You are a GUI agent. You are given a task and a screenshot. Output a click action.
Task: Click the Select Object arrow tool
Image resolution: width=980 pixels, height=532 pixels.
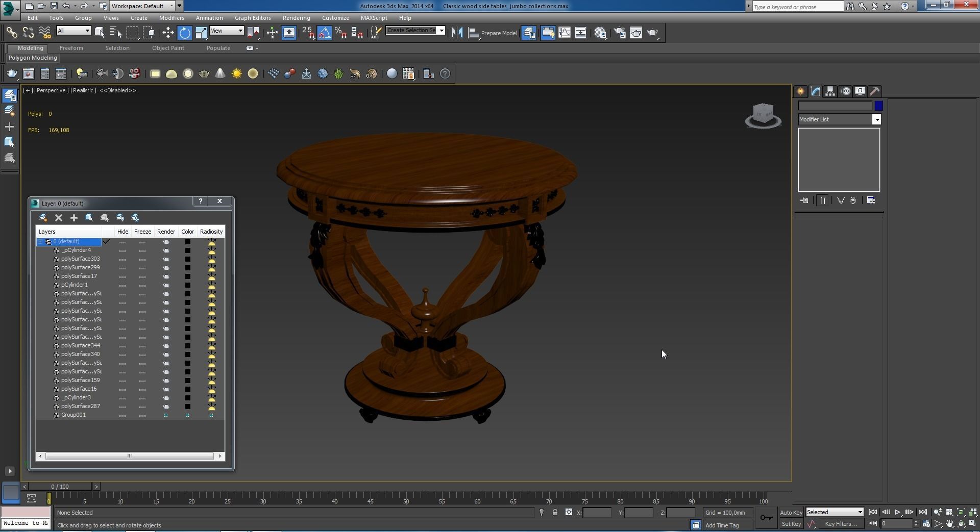[100, 33]
